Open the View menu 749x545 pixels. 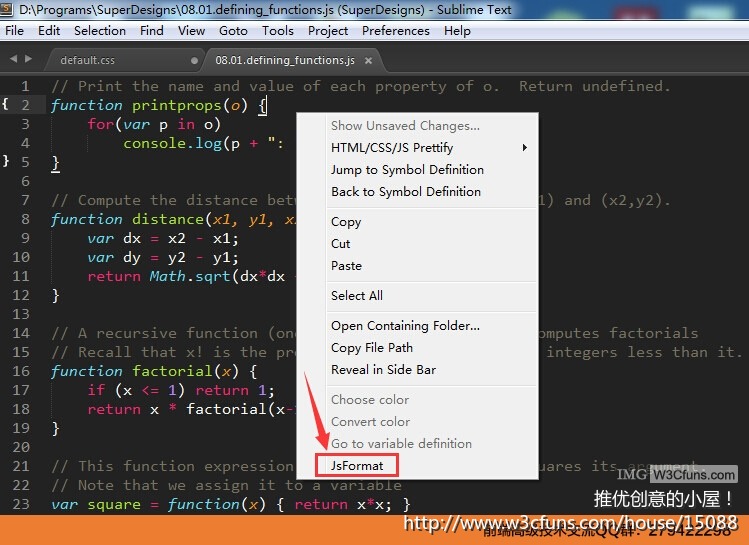pos(191,31)
